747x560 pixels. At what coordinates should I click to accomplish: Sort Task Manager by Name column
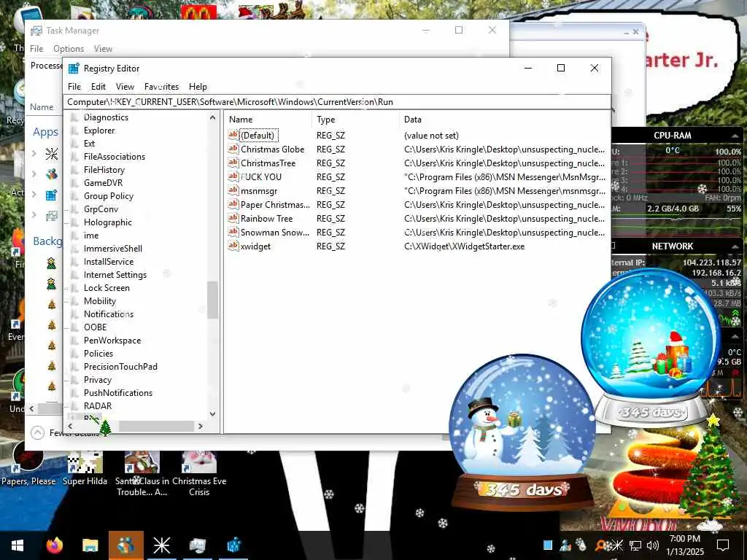(x=42, y=107)
